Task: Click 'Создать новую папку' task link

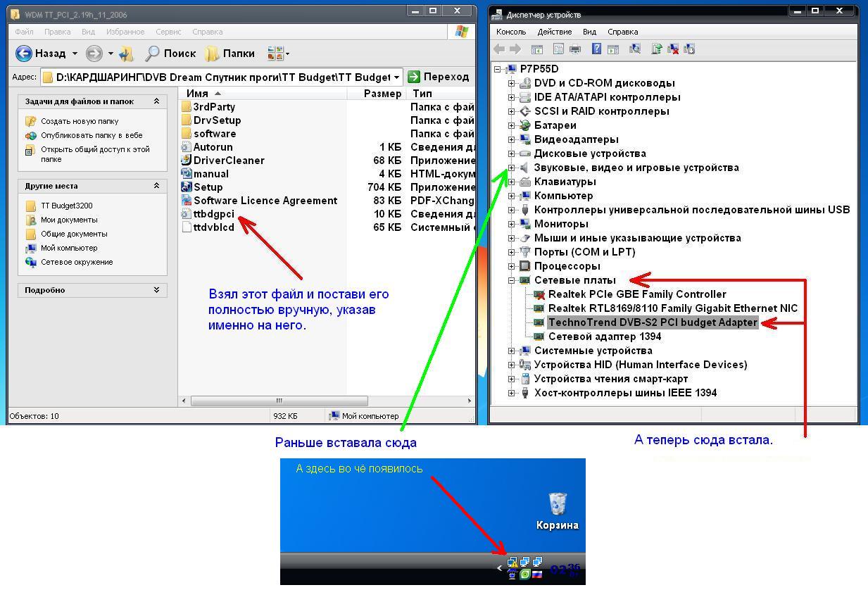Action: click(80, 121)
